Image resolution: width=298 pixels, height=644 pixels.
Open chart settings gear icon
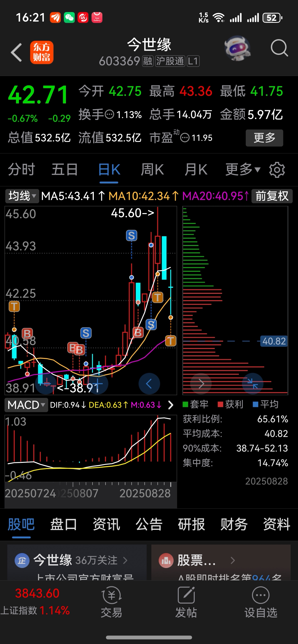(x=277, y=170)
